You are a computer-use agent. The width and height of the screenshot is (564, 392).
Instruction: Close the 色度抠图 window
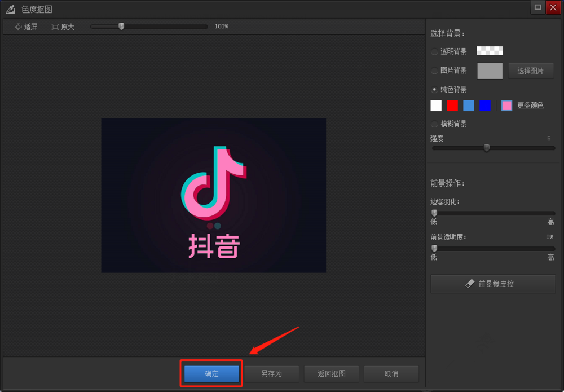[x=553, y=7]
